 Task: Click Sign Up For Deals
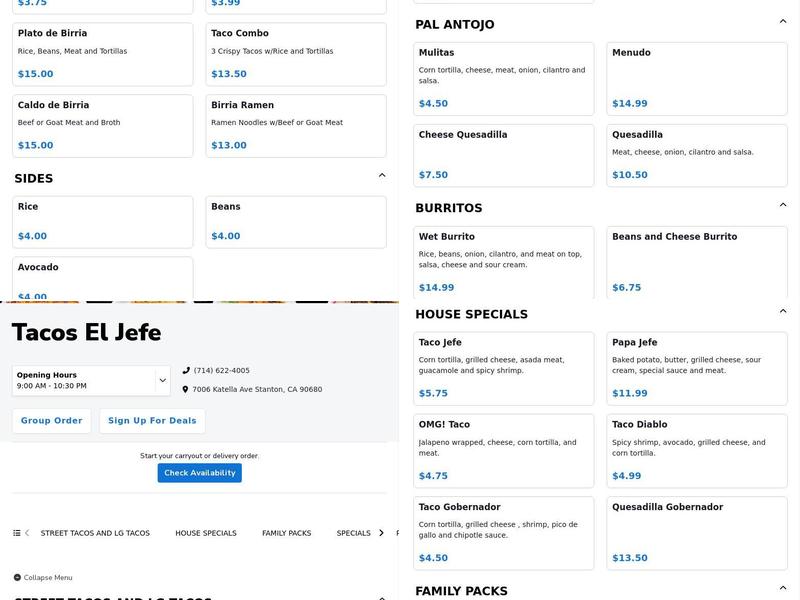pyautogui.click(x=154, y=420)
